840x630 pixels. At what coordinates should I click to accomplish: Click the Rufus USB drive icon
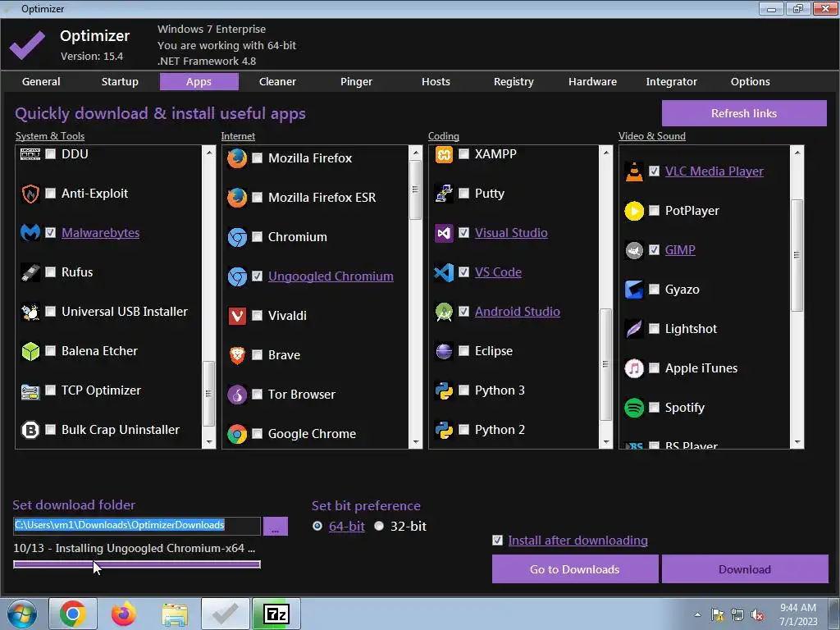click(30, 272)
